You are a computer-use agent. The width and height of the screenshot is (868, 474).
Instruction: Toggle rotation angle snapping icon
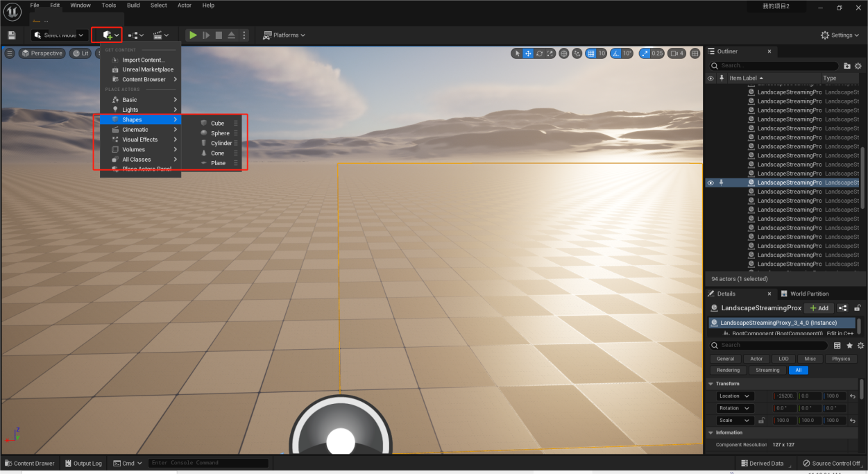615,53
